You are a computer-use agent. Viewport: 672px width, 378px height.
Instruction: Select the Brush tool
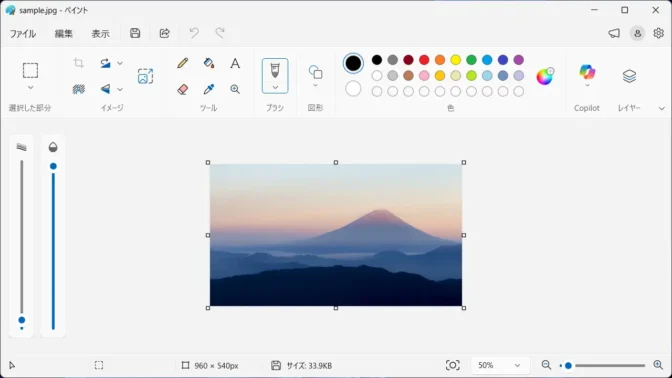coord(275,70)
